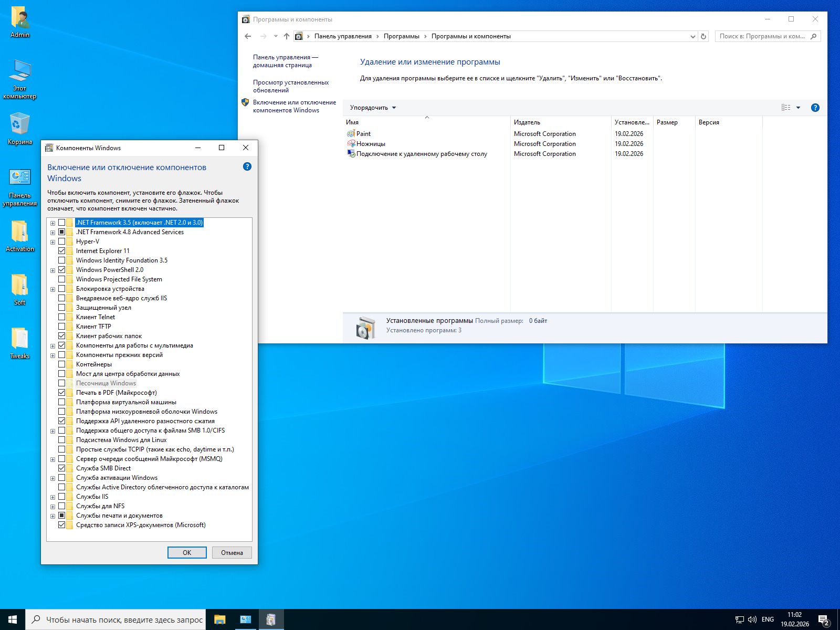Enable the Telnet client checkbox
This screenshot has width=840, height=630.
click(62, 317)
